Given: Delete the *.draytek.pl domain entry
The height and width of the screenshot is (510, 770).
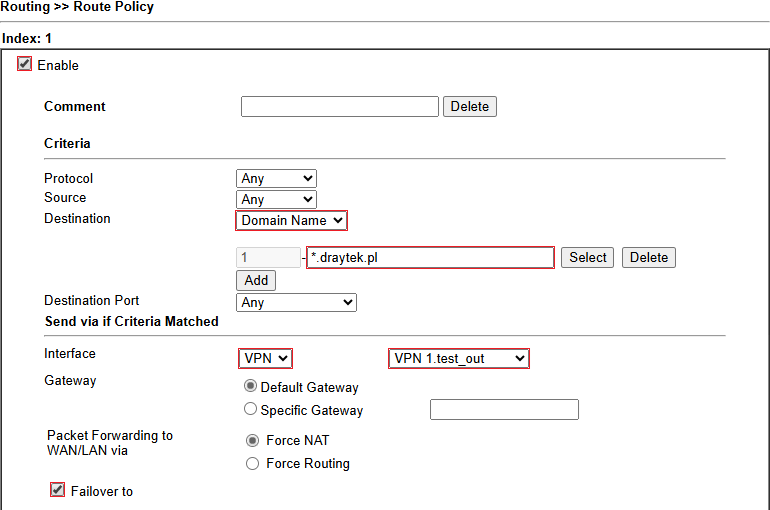Looking at the screenshot, I should pos(649,257).
